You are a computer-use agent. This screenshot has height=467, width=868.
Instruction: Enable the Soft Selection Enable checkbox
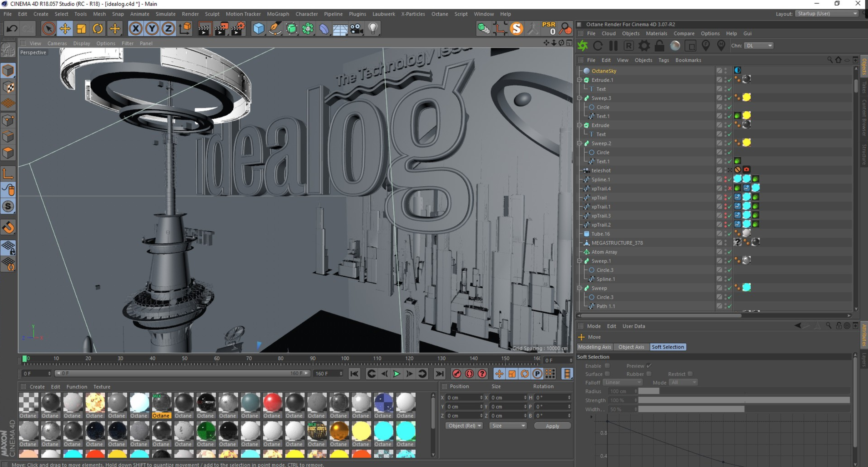point(607,366)
